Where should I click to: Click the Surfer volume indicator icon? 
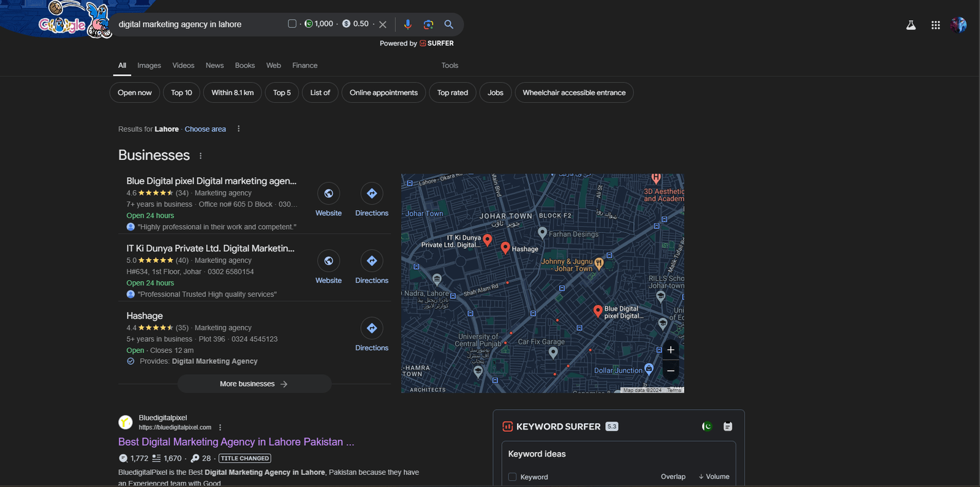(x=309, y=24)
